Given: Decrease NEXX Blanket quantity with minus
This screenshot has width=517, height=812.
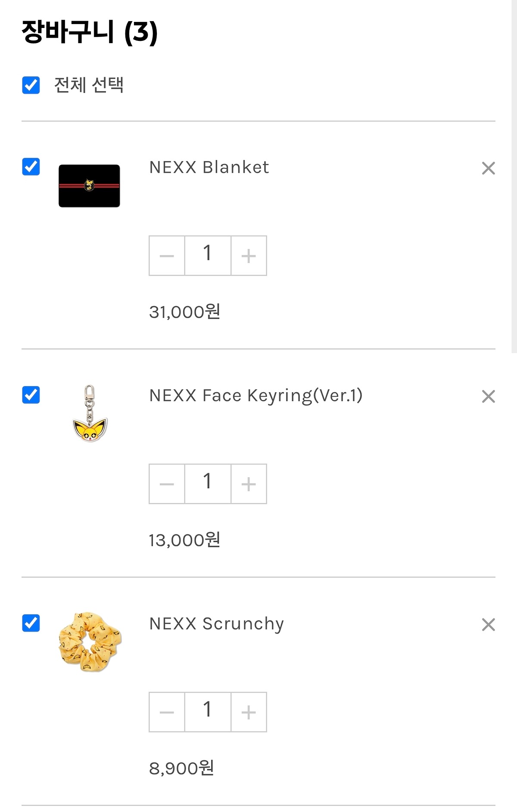Looking at the screenshot, I should click(167, 256).
